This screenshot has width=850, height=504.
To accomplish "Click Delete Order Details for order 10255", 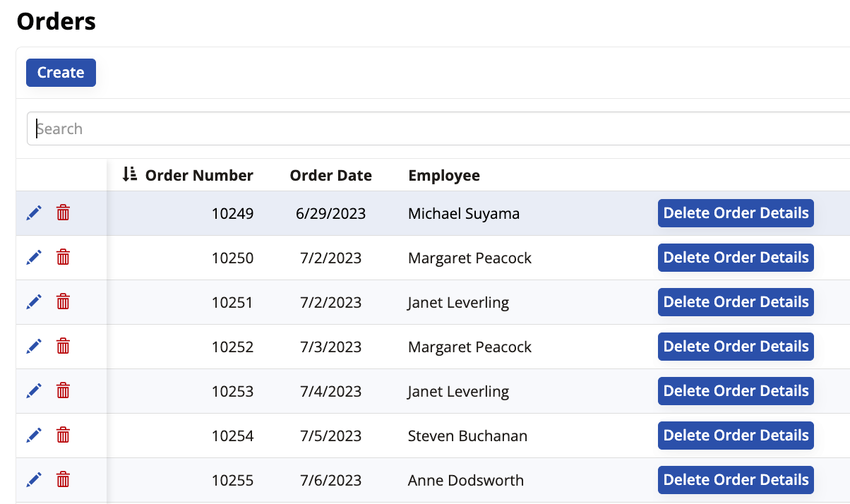I will pos(736,479).
